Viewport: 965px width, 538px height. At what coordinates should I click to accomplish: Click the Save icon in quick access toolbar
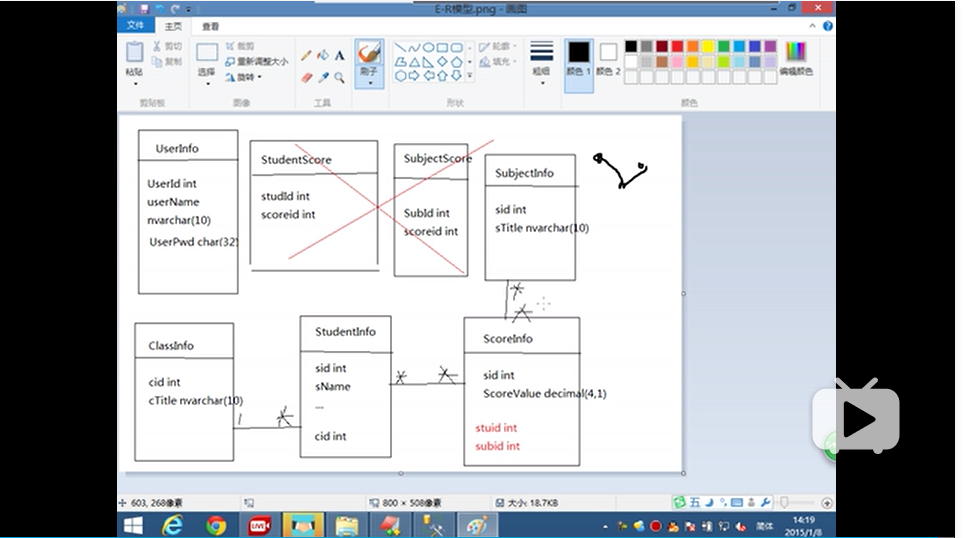coord(144,9)
